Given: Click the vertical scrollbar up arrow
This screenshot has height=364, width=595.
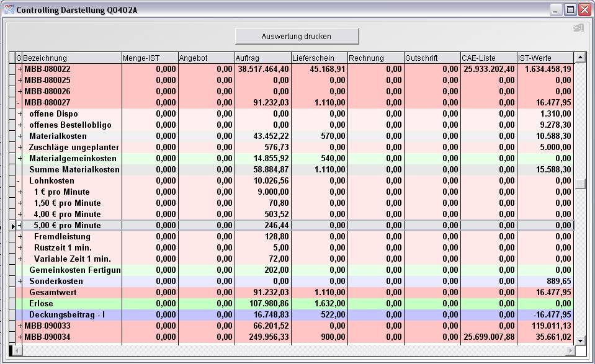Looking at the screenshot, I should point(580,58).
